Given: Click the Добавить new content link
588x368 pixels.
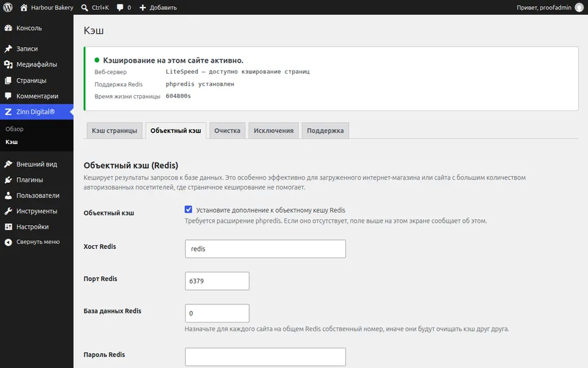Looking at the screenshot, I should click(x=163, y=7).
